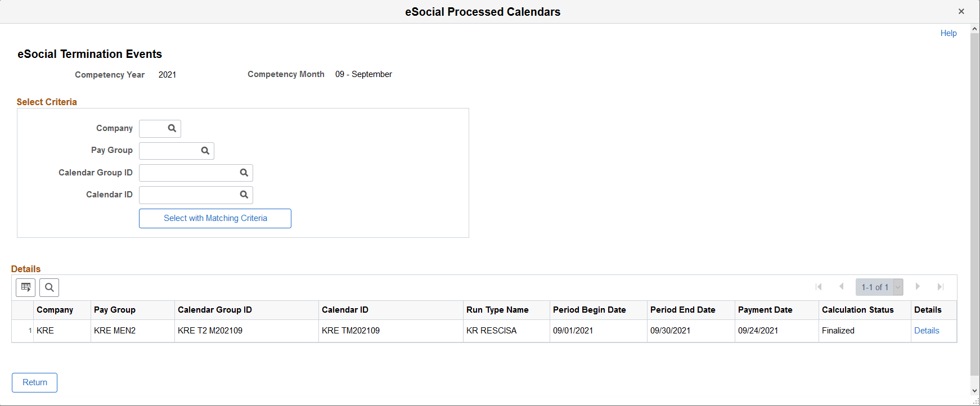Image resolution: width=980 pixels, height=406 pixels.
Task: Click the first page arrow in Details grid
Action: pyautogui.click(x=819, y=287)
